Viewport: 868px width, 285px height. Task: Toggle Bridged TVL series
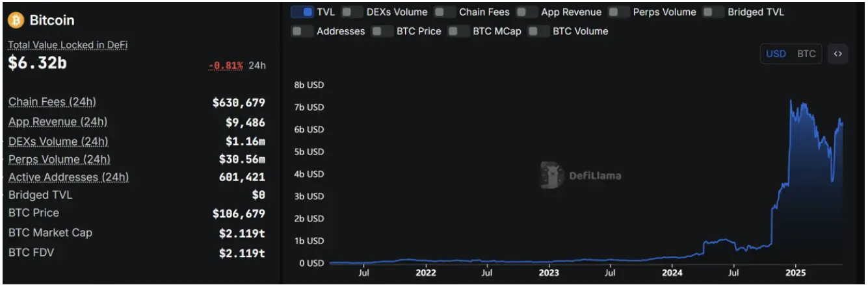[714, 12]
